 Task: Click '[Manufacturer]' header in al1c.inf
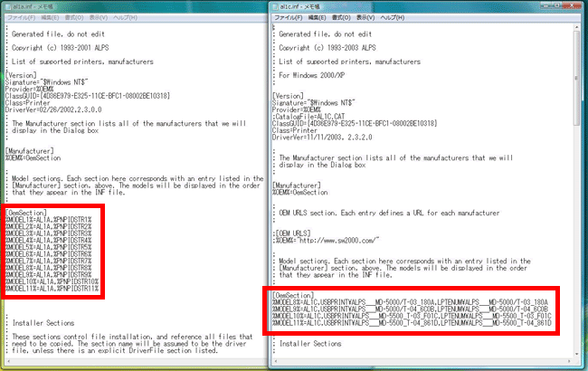pos(297,185)
